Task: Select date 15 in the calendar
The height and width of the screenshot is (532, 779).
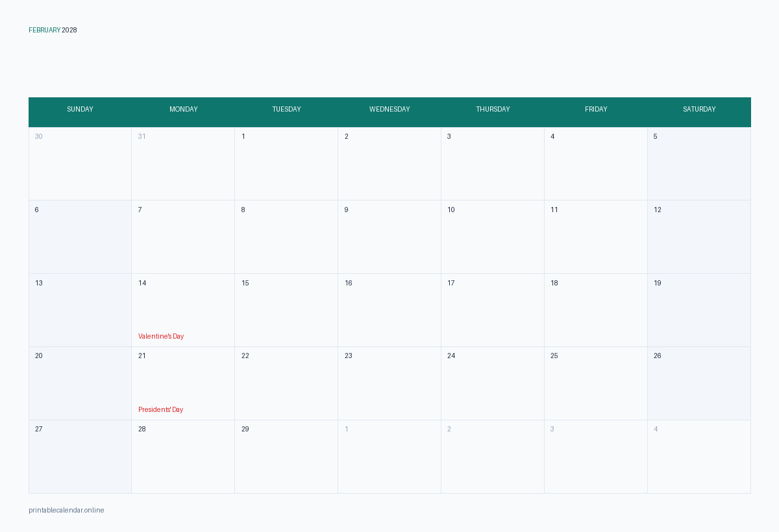Action: (286, 310)
